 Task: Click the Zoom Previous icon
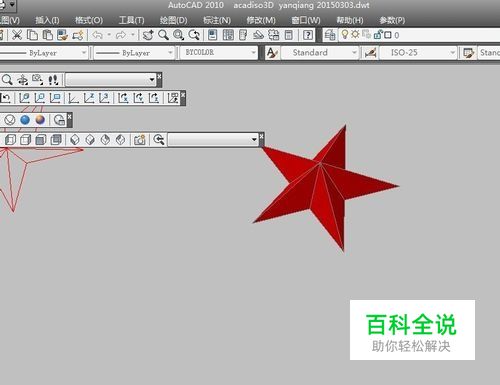coord(194,35)
